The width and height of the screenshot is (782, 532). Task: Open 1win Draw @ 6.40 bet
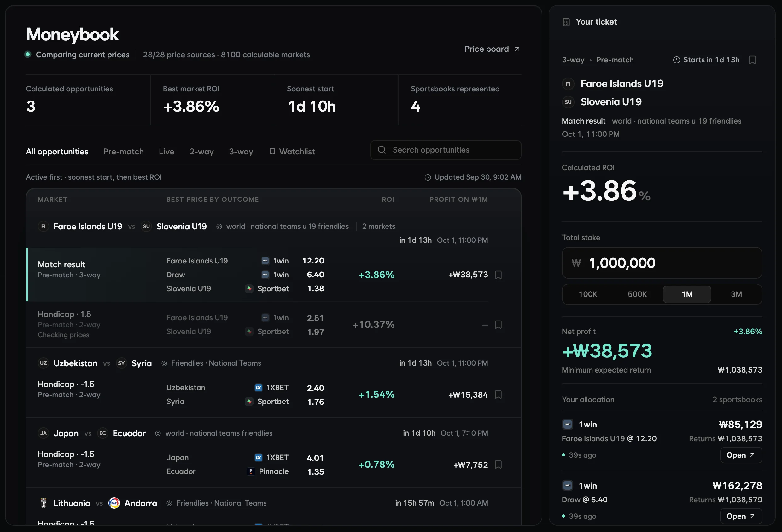(x=741, y=516)
